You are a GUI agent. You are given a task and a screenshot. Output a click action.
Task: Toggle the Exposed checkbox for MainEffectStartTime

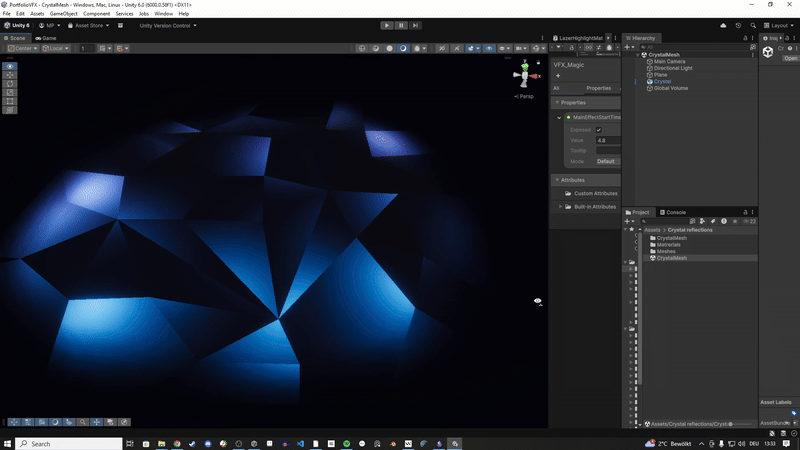coord(599,130)
